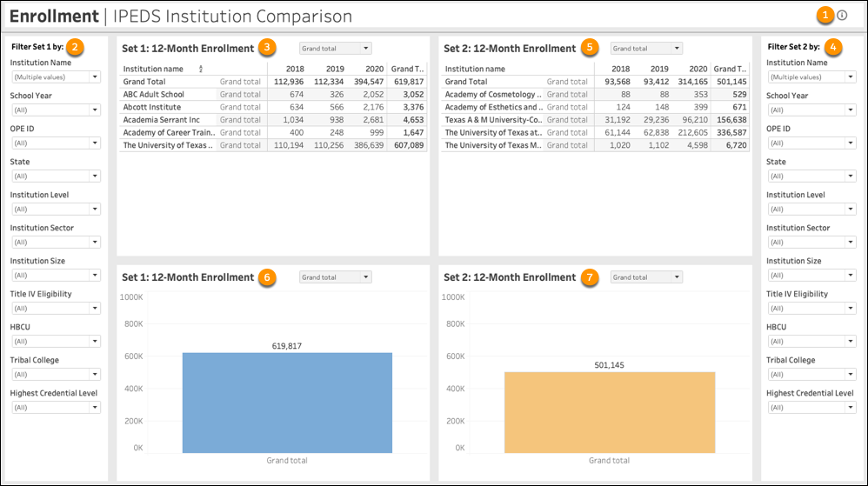The width and height of the screenshot is (868, 486).
Task: Click Texas A & M total 156,638
Action: (731, 120)
